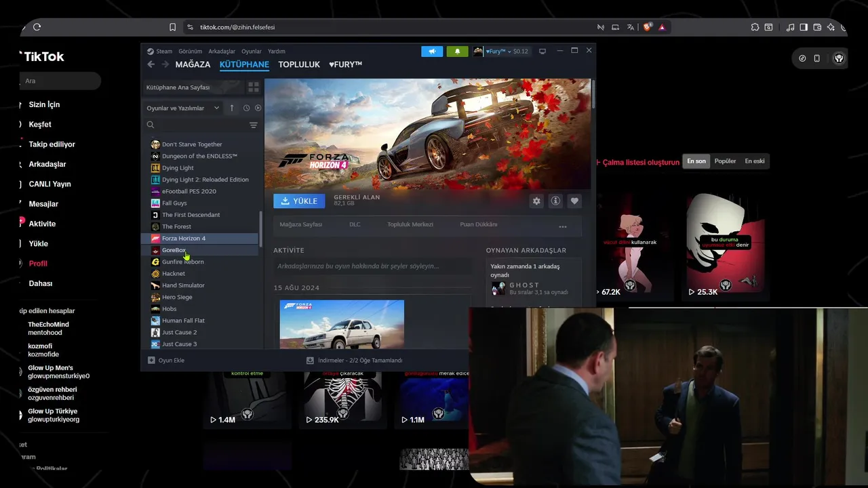Select the En eski tab on TikTok
The height and width of the screenshot is (488, 868).
pyautogui.click(x=755, y=161)
